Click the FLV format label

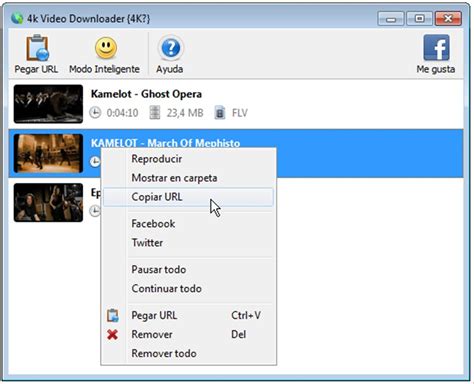[x=240, y=113]
